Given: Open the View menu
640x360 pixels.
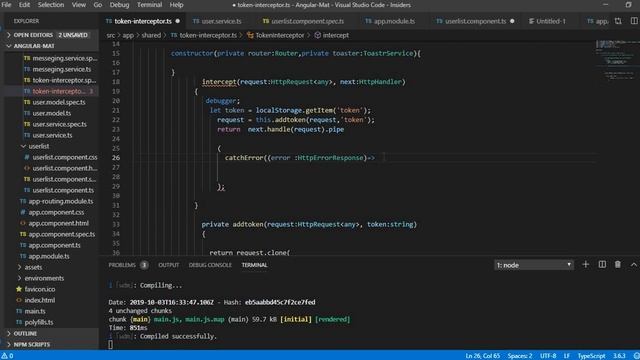Looking at the screenshot, I should coord(79,5).
